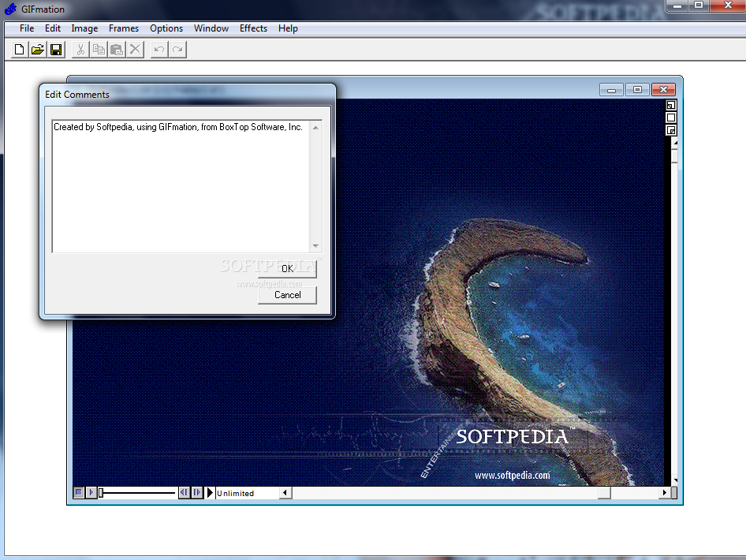Maximize the inner image document window
The width and height of the screenshot is (746, 560).
(x=637, y=89)
